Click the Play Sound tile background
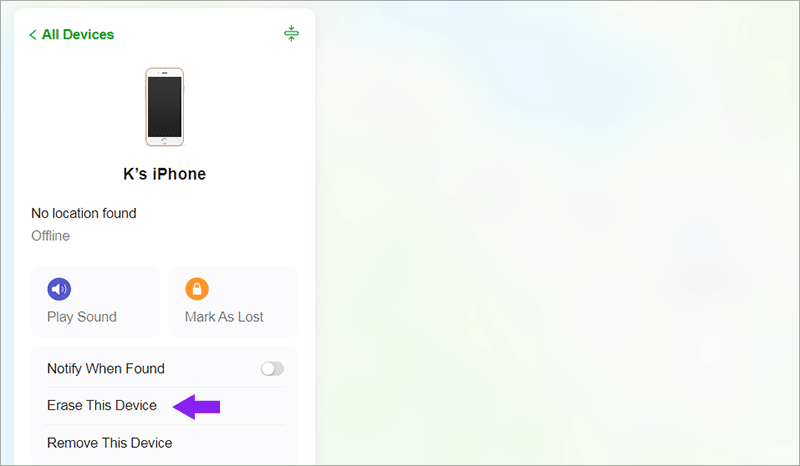The image size is (800, 466). [x=95, y=302]
